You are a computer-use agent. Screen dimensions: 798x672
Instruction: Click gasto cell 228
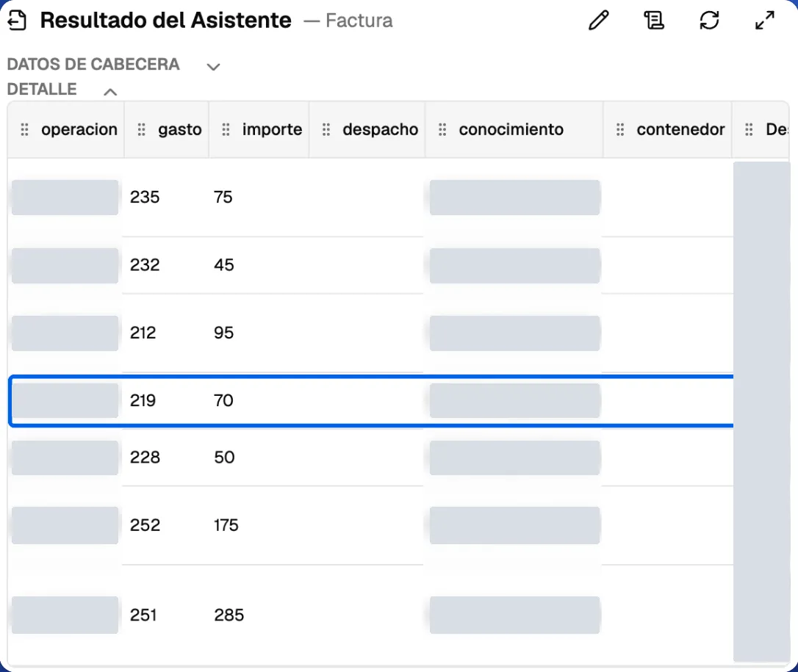[145, 458]
